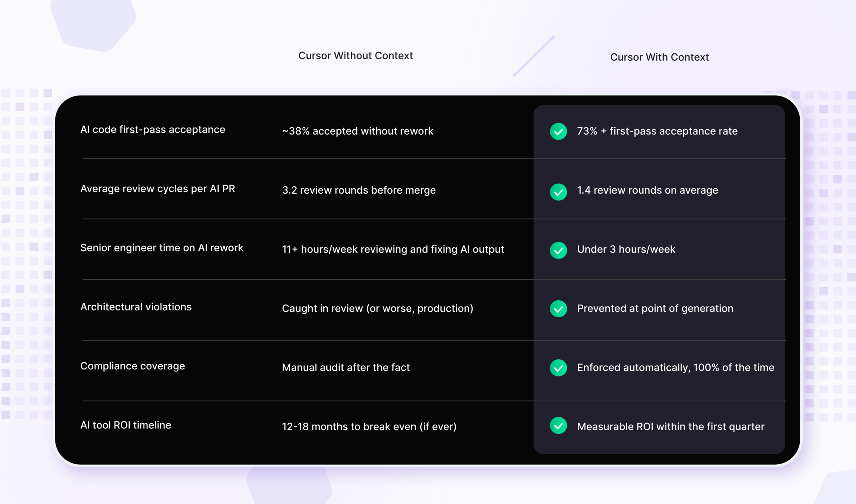
Task: Click the green checkmark beside 73% acceptance rate
Action: coord(558,132)
